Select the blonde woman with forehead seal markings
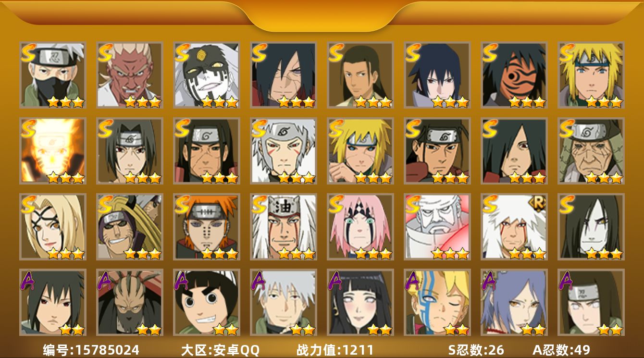The width and height of the screenshot is (644, 358). point(53,227)
